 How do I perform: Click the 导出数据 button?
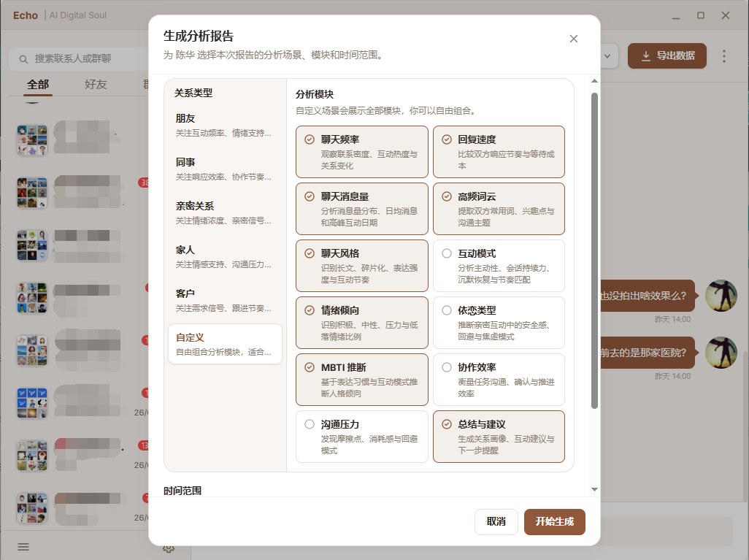pyautogui.click(x=667, y=56)
